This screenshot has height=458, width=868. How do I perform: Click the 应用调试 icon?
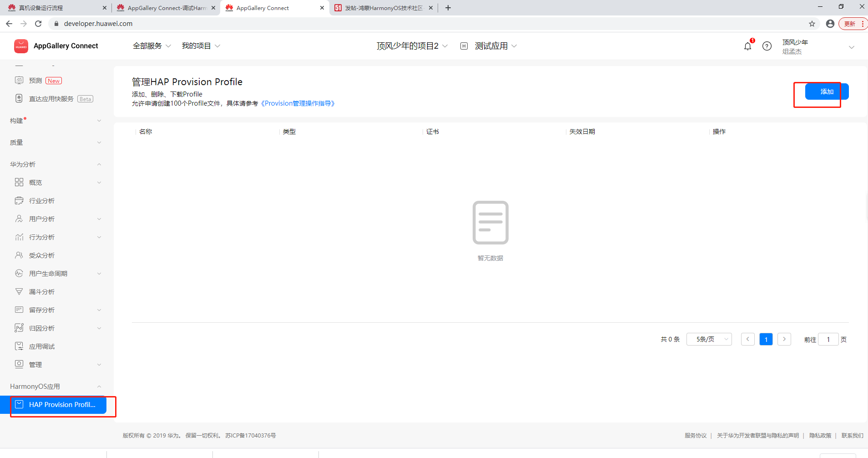(19, 346)
